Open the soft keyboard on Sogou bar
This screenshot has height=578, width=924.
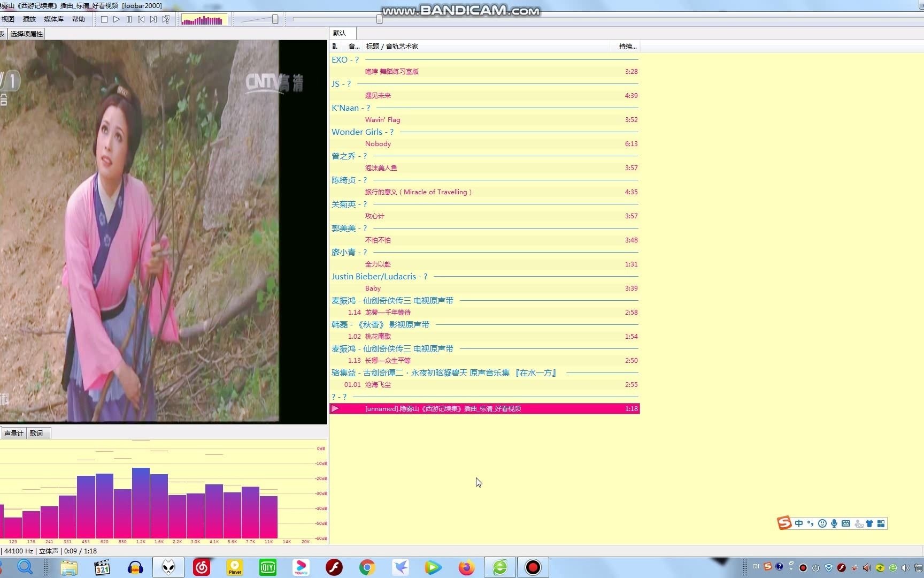(x=846, y=523)
